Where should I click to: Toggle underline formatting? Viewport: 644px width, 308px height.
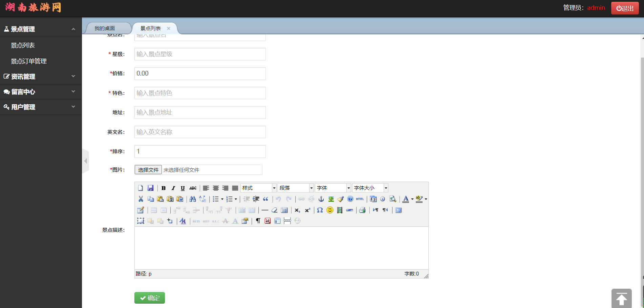tap(183, 188)
